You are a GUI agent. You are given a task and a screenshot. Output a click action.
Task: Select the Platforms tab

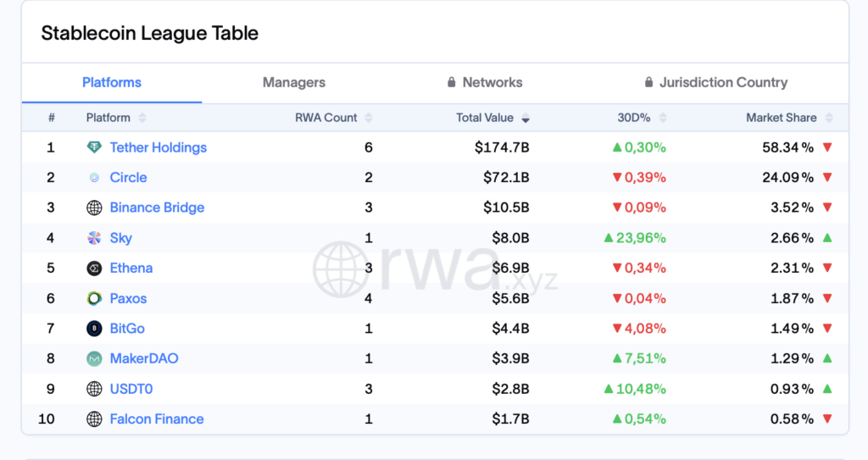tap(112, 82)
